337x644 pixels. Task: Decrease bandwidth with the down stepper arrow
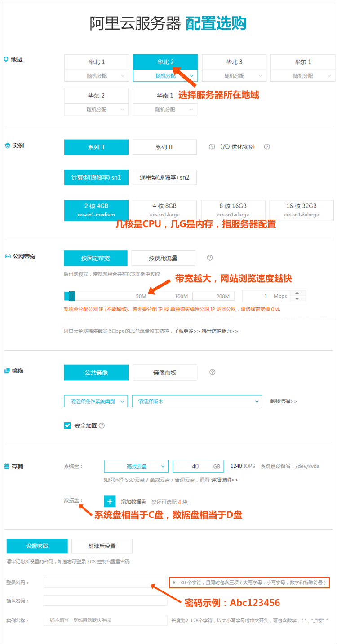click(297, 299)
